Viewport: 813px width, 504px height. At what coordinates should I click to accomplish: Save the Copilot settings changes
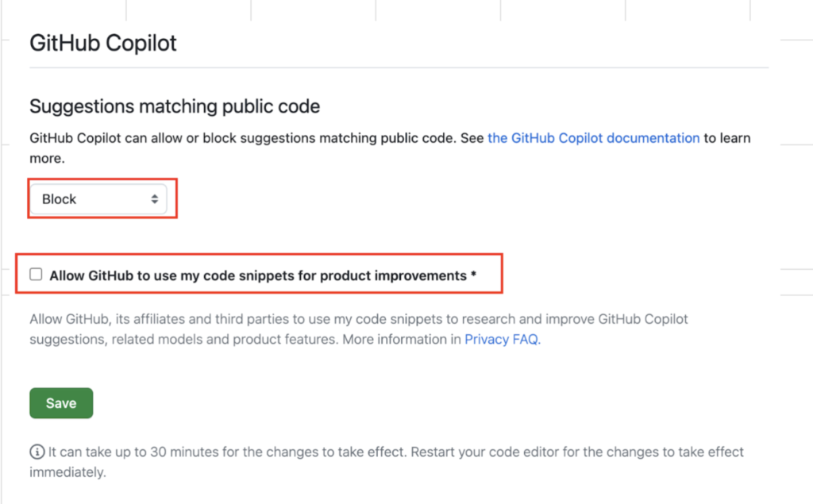coord(60,402)
